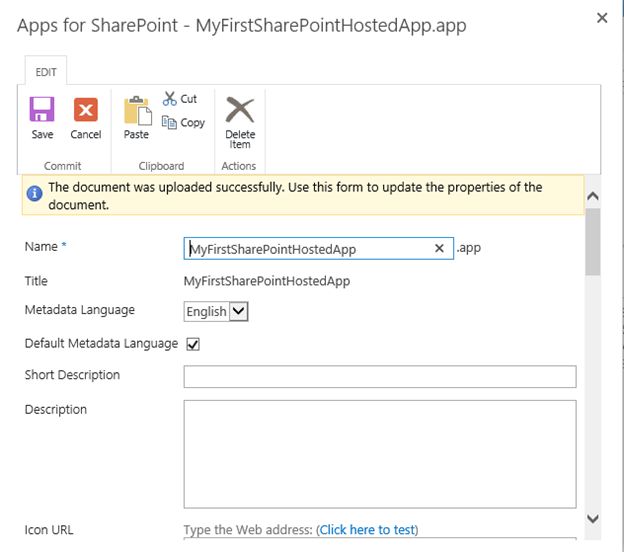
Task: Click the blue info icon in notification
Action: pos(35,194)
